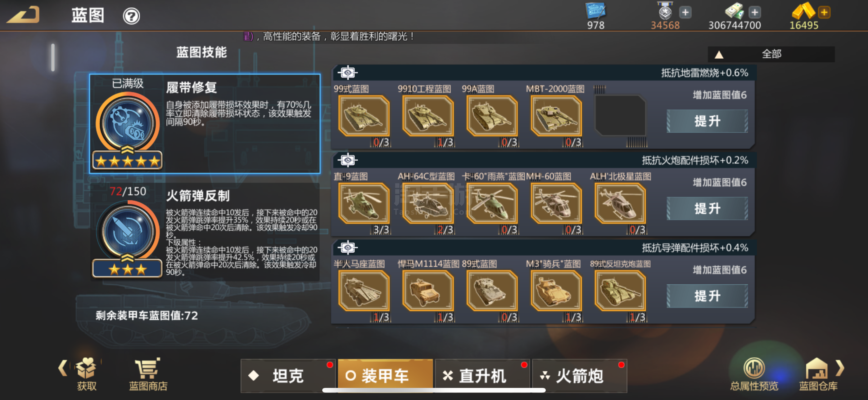Click 提升 button for armored vehicle row
The image size is (868, 400).
coord(707,296)
